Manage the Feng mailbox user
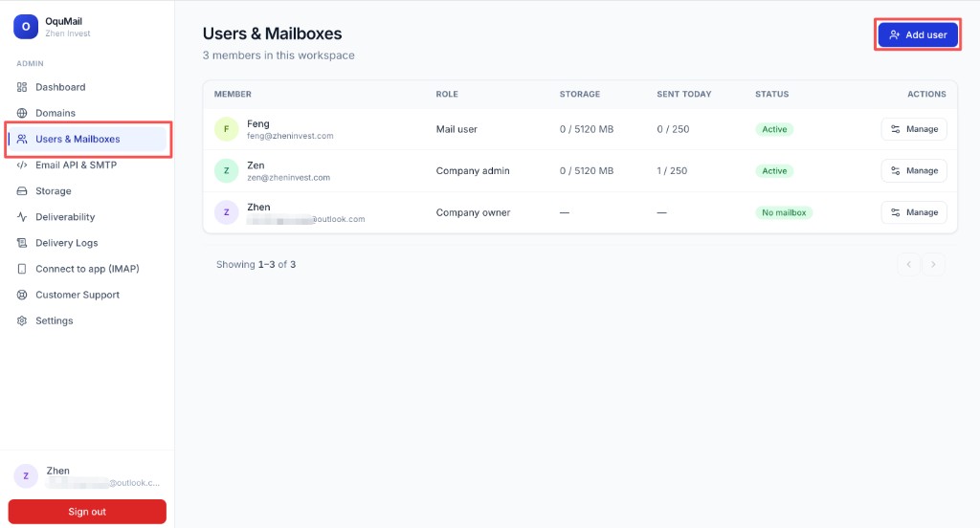Image resolution: width=980 pixels, height=528 pixels. coord(914,129)
